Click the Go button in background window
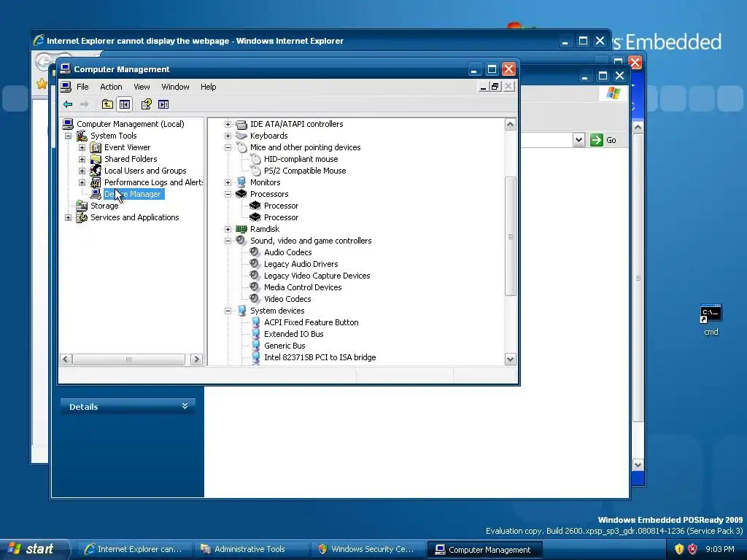 click(603, 140)
